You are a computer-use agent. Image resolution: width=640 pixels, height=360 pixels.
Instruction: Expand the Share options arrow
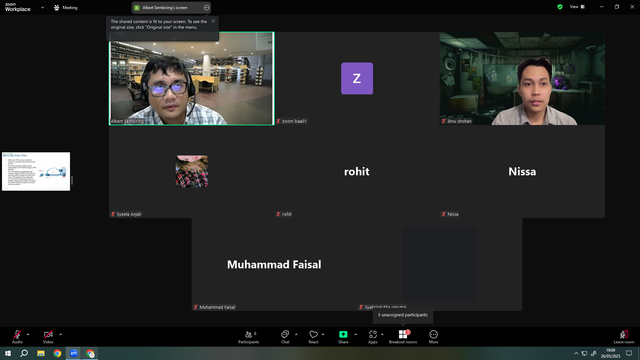(x=356, y=334)
